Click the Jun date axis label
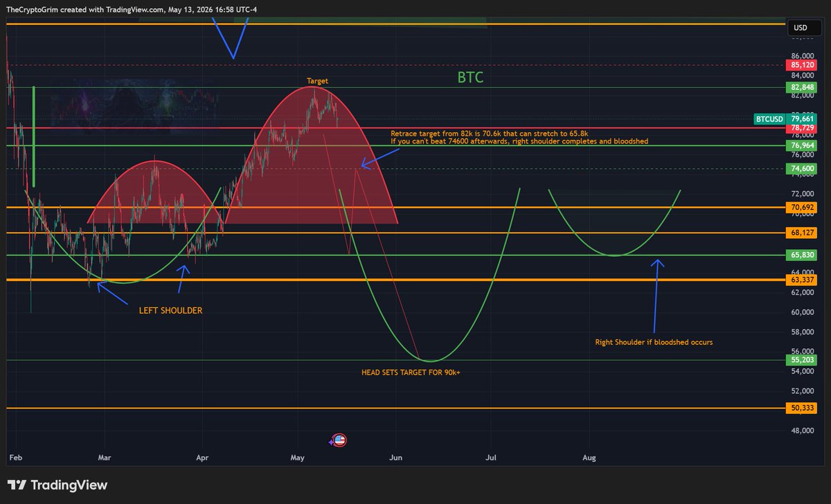 (395, 458)
